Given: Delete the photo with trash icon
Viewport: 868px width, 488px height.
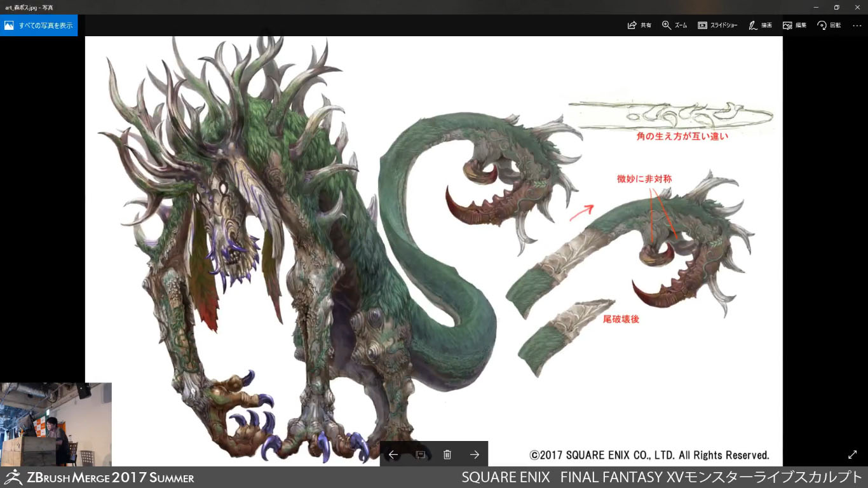Looking at the screenshot, I should [x=447, y=454].
